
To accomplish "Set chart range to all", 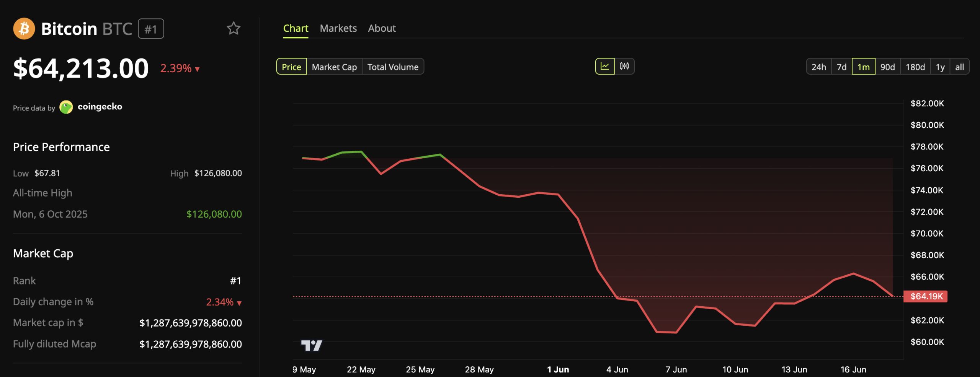I will point(959,67).
